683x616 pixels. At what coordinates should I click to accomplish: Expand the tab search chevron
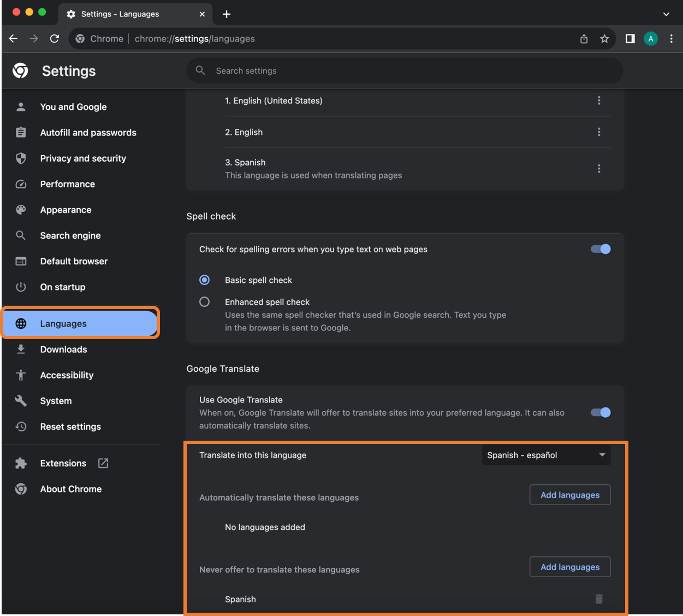click(666, 14)
